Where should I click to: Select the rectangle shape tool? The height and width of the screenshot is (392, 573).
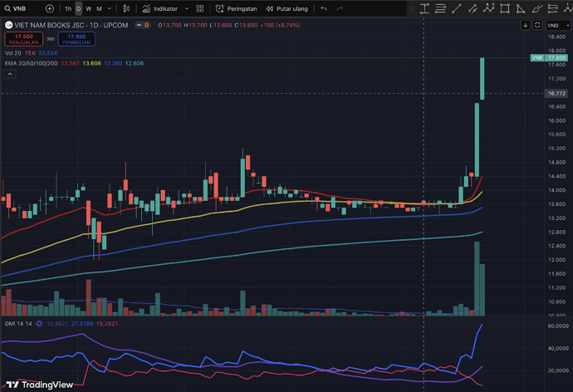click(x=505, y=8)
